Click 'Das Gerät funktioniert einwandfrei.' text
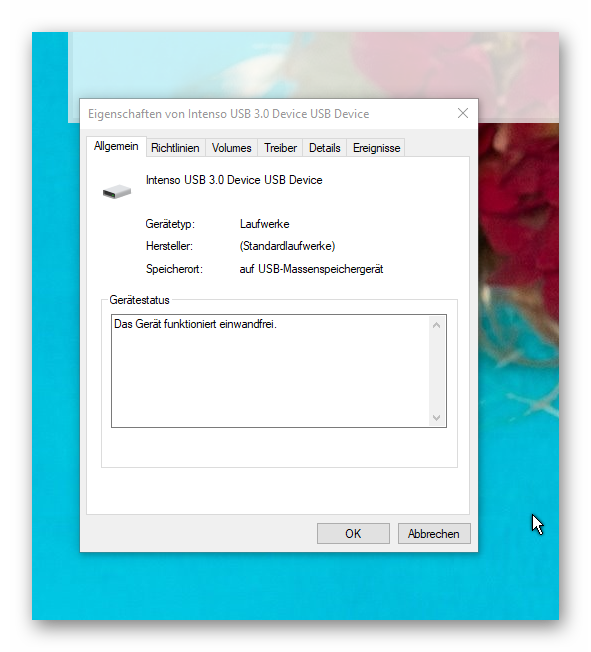591x652 pixels. (195, 324)
